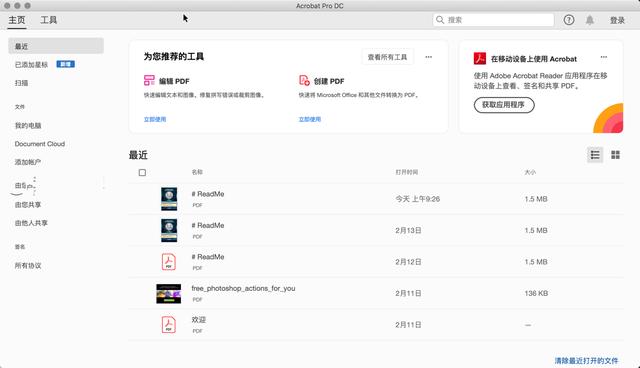Open the notifications bell icon
The image size is (640, 368).
click(x=590, y=20)
